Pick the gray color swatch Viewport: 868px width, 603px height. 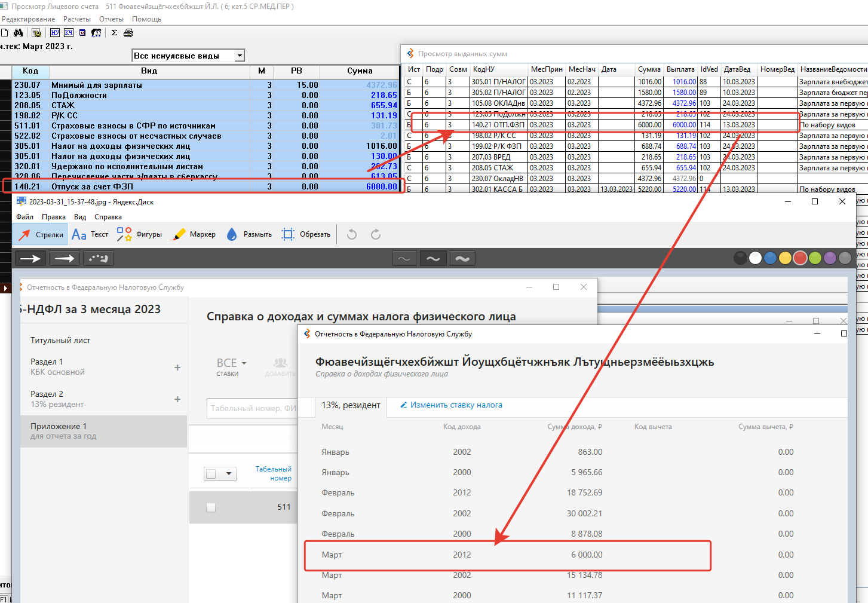pyautogui.click(x=845, y=258)
